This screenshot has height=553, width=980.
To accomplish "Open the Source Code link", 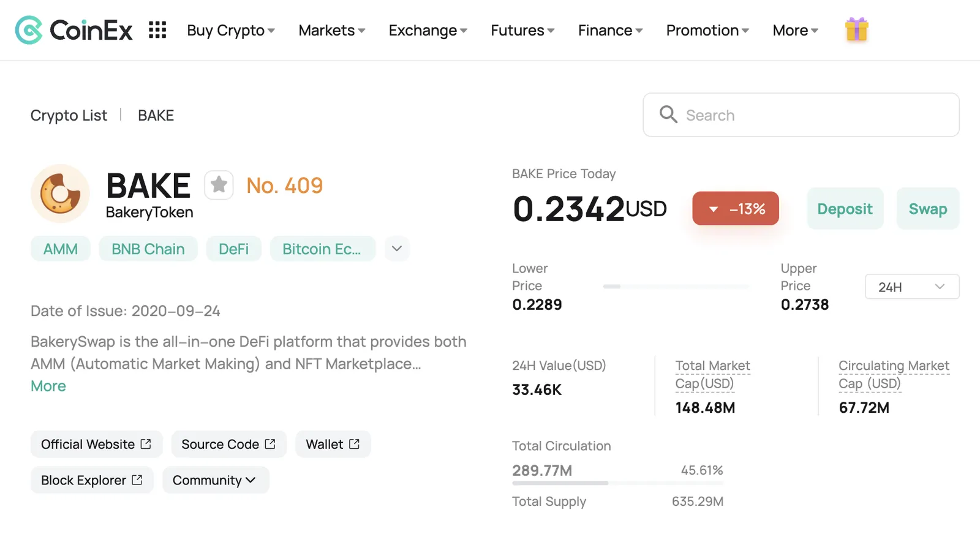I will click(x=228, y=444).
